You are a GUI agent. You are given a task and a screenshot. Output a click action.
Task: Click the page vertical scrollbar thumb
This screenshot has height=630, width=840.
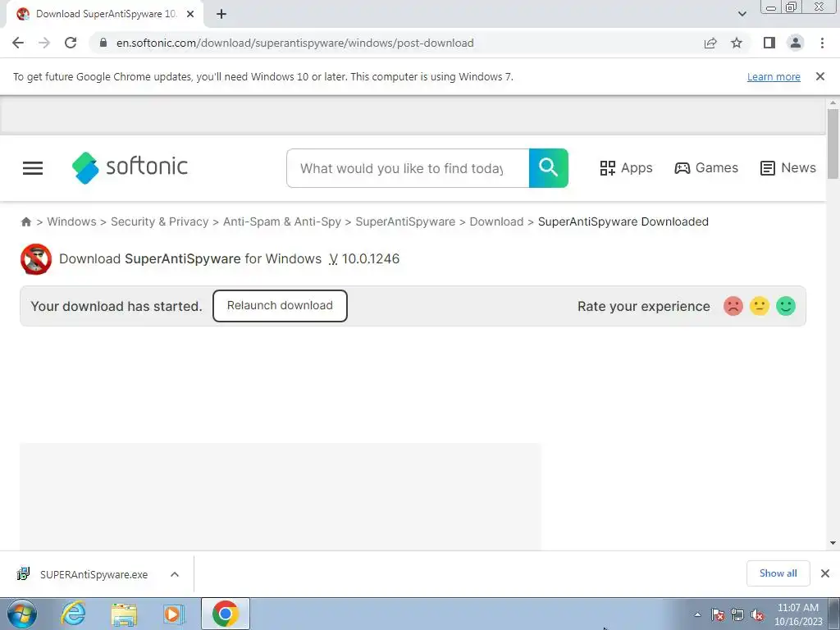(x=833, y=144)
